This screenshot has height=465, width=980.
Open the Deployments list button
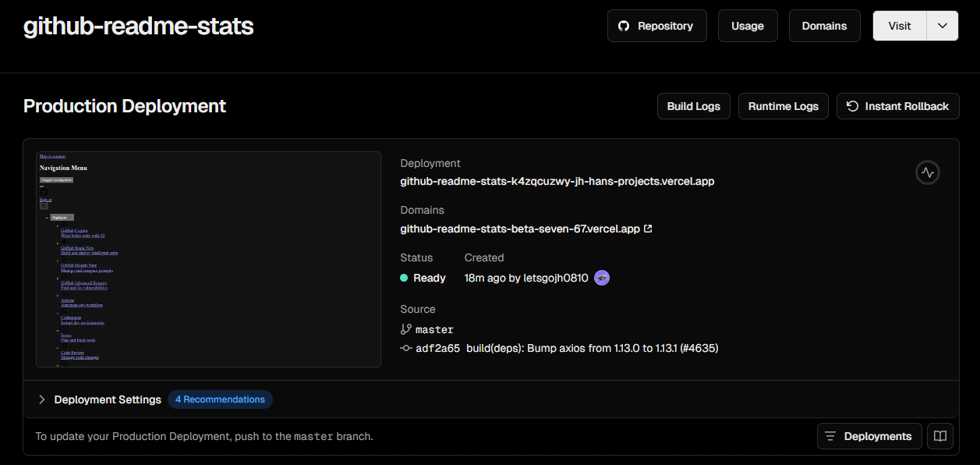click(x=869, y=436)
